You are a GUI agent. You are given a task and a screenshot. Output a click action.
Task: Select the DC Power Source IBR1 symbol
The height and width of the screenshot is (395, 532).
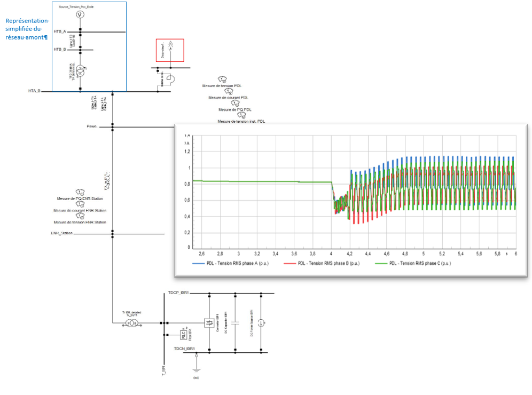pos(261,322)
